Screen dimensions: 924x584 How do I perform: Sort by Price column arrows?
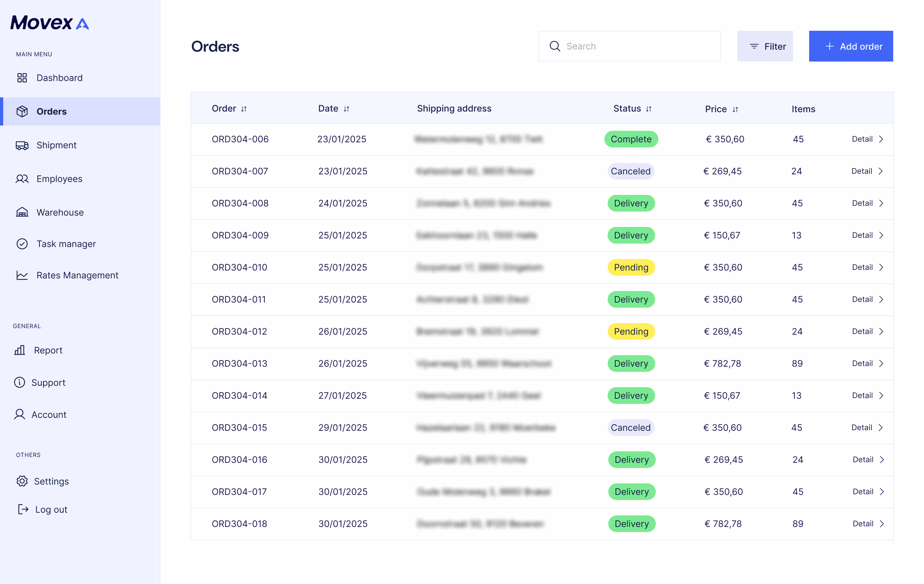click(735, 109)
